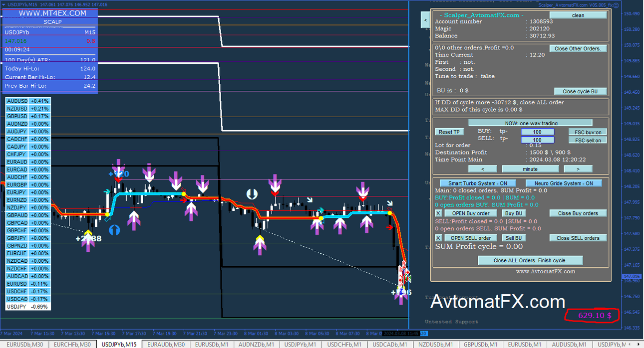Open the USDCADb,M1 chart tab

(x=391, y=344)
